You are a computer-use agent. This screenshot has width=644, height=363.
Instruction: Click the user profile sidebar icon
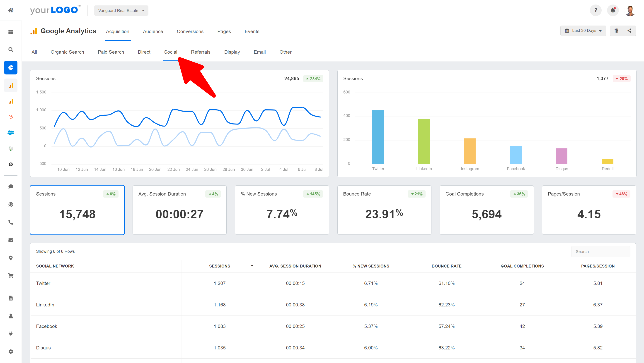pos(11,316)
